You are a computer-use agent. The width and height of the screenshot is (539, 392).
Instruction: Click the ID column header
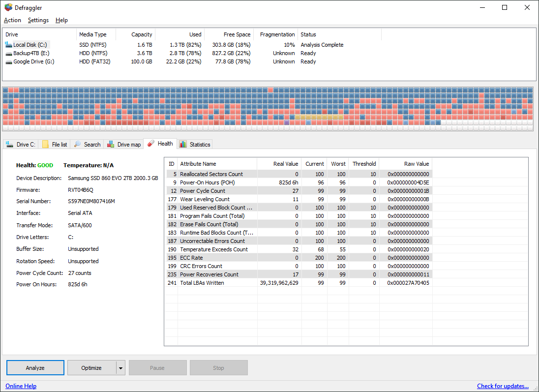(172, 164)
